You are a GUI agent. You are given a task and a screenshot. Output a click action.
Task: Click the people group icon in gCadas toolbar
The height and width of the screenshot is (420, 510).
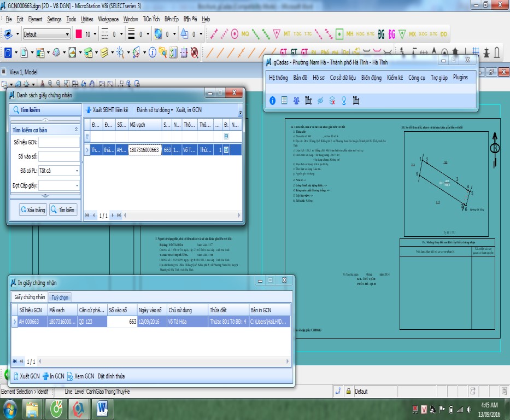(x=296, y=101)
